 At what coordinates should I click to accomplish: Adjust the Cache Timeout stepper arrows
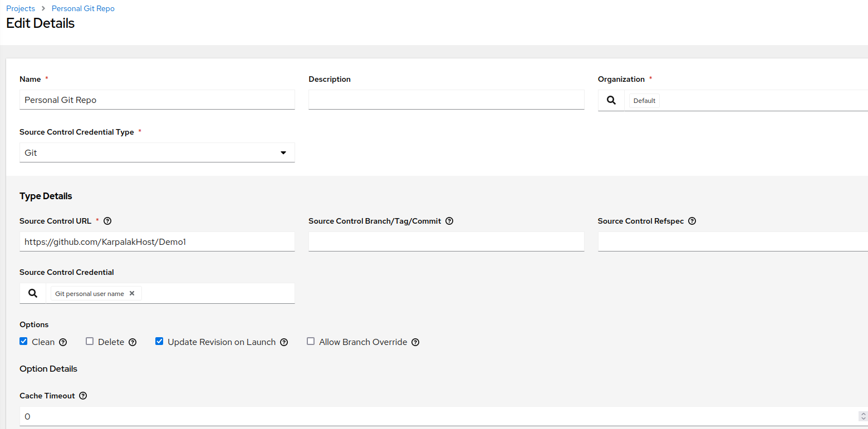point(864,416)
